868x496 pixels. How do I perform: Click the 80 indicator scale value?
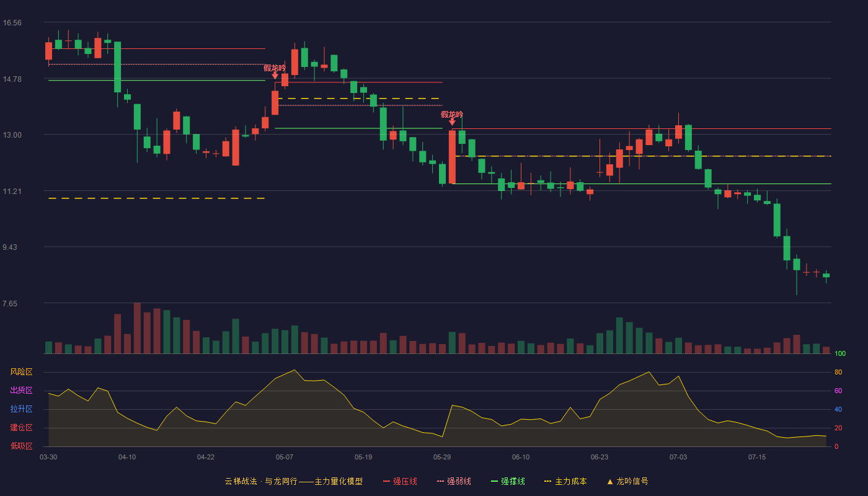[838, 372]
